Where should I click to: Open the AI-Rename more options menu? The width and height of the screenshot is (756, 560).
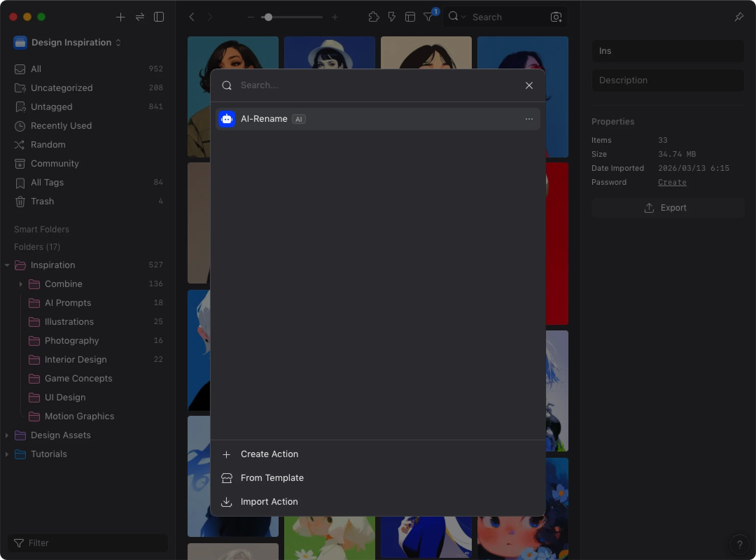529,119
